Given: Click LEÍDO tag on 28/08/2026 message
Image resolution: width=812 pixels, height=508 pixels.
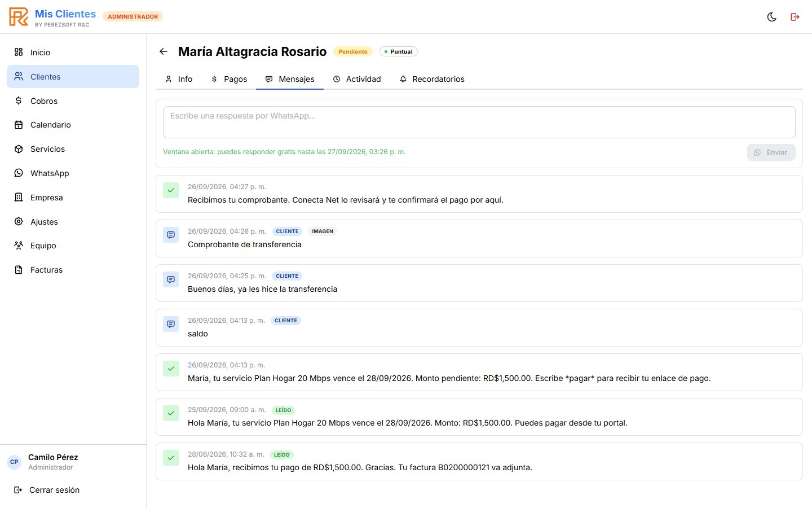Looking at the screenshot, I should [282, 455].
